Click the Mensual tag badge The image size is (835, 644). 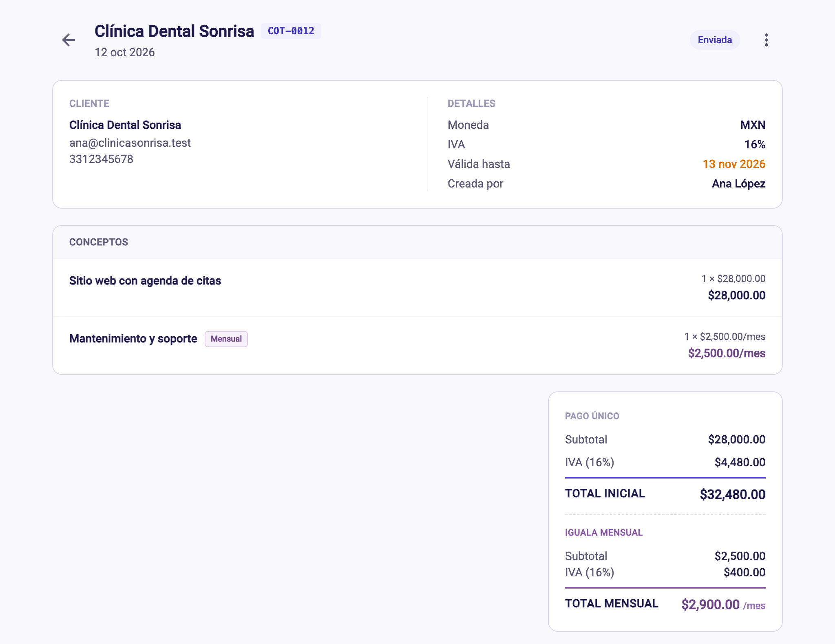(x=226, y=339)
